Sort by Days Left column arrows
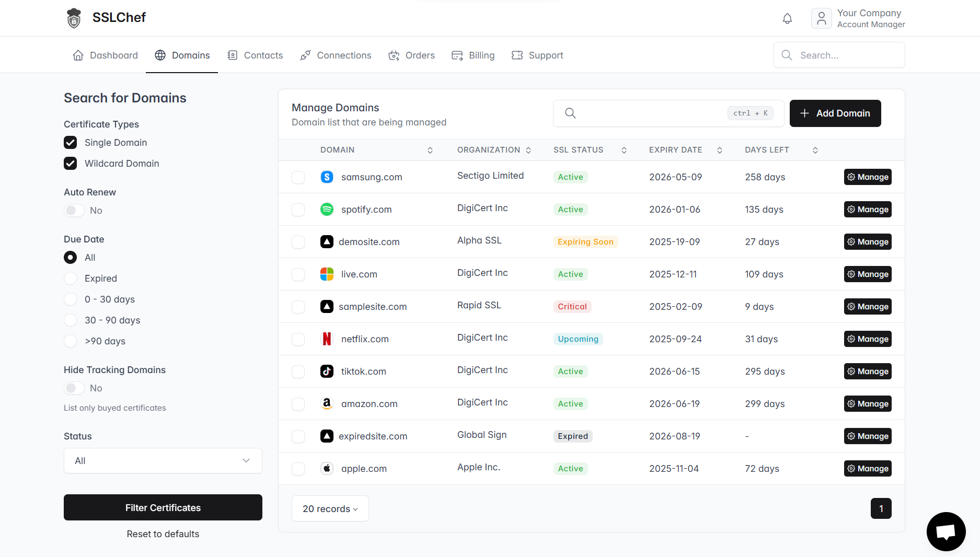This screenshot has width=980, height=557. [x=815, y=150]
